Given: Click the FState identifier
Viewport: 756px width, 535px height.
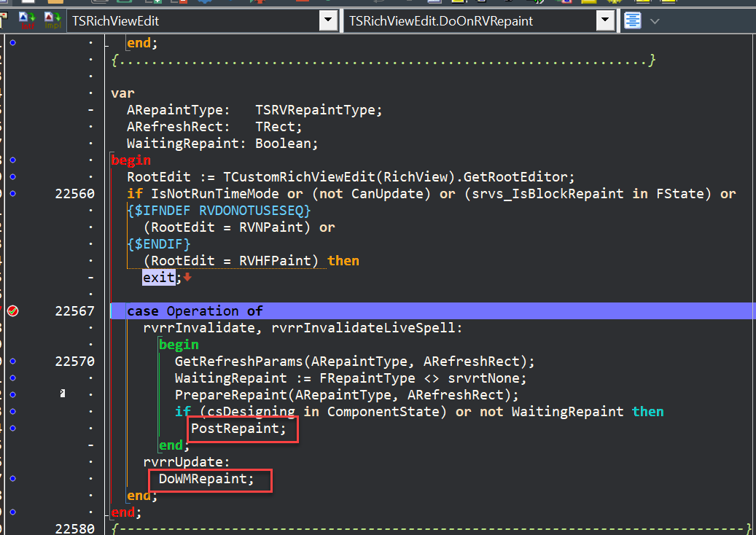Looking at the screenshot, I should coord(680,194).
